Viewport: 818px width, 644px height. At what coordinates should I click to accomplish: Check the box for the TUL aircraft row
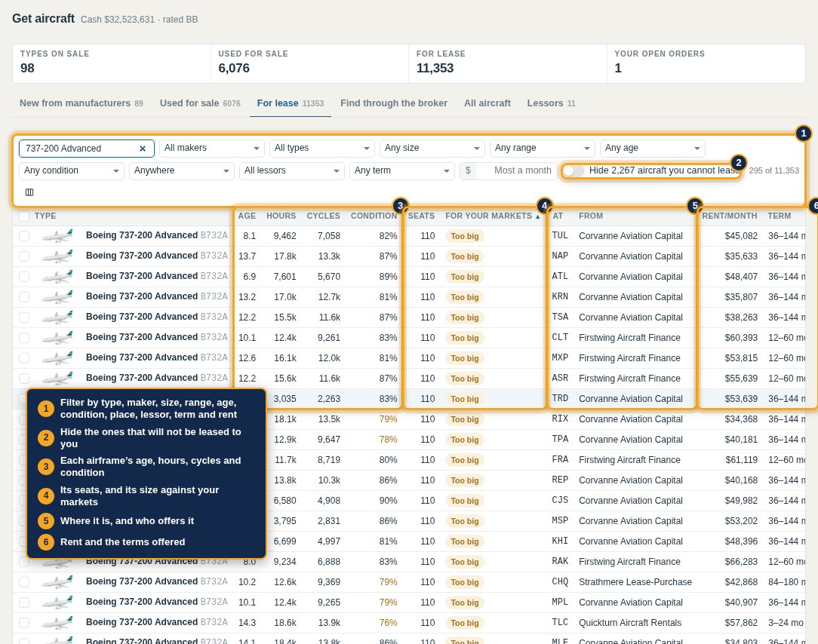(x=24, y=236)
